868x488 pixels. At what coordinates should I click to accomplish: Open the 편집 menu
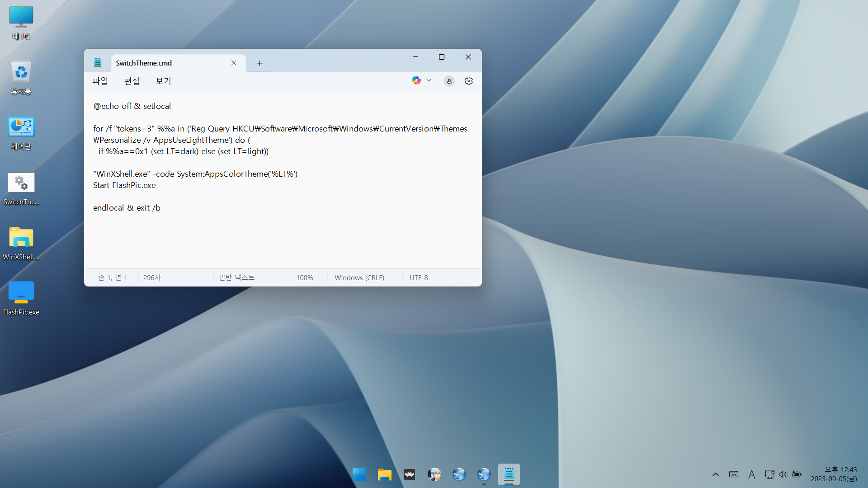point(132,81)
